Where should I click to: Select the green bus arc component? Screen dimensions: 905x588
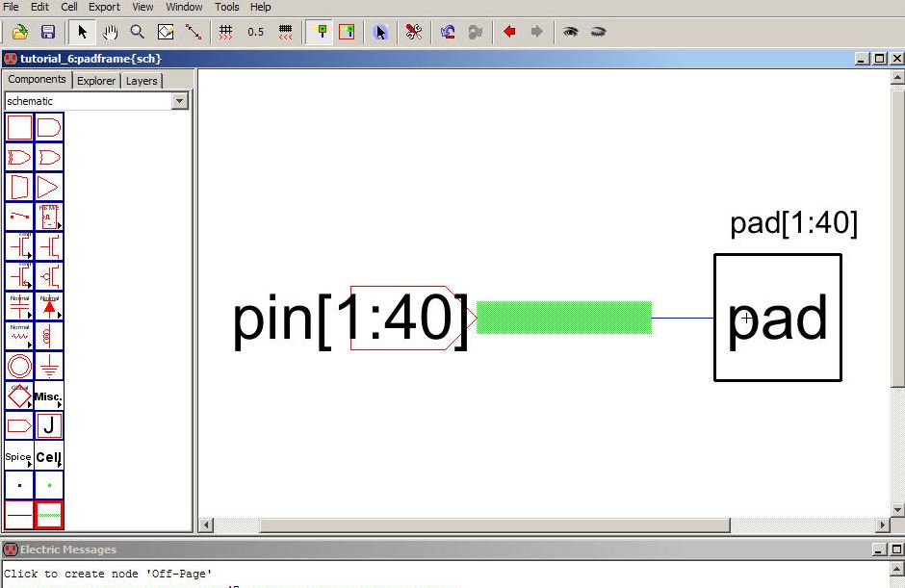pyautogui.click(x=49, y=515)
